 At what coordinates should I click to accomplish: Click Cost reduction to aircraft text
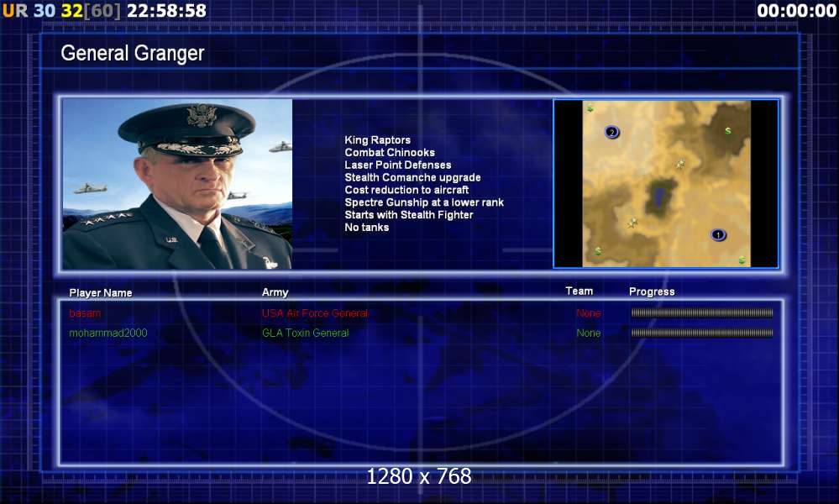[406, 190]
